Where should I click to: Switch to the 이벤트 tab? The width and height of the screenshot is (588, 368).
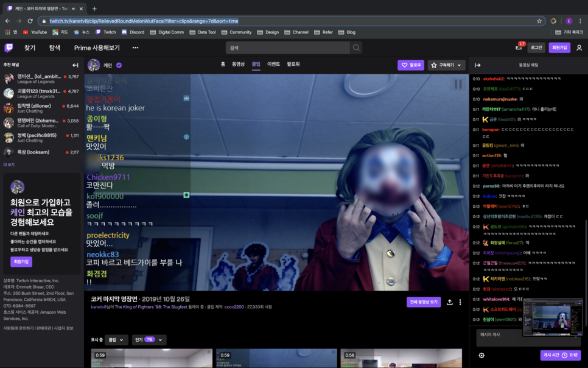pyautogui.click(x=273, y=64)
